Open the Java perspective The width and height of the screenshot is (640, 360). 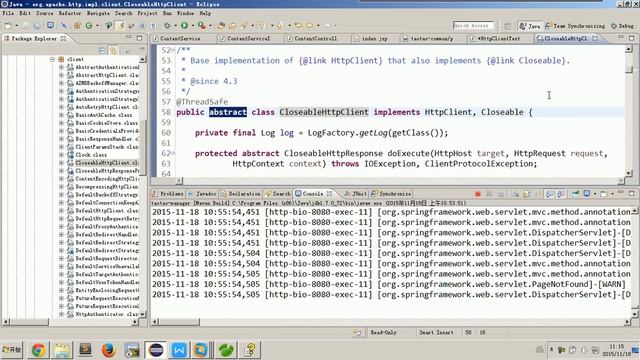coord(529,26)
